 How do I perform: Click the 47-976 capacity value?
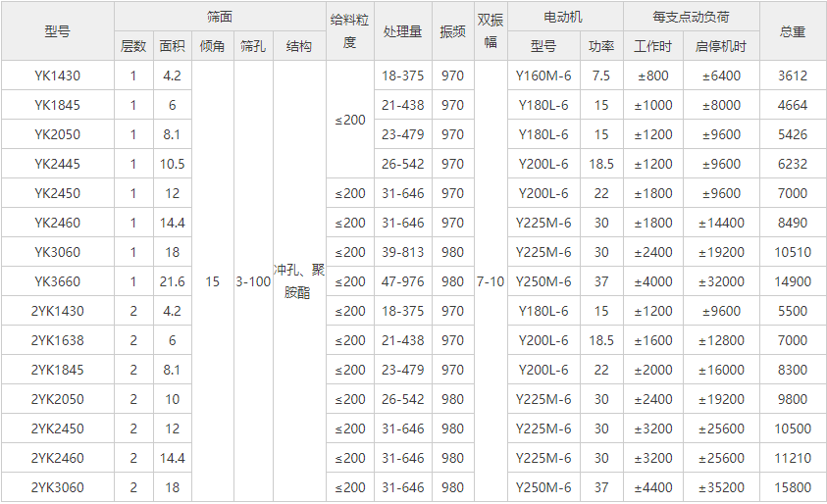click(x=403, y=281)
